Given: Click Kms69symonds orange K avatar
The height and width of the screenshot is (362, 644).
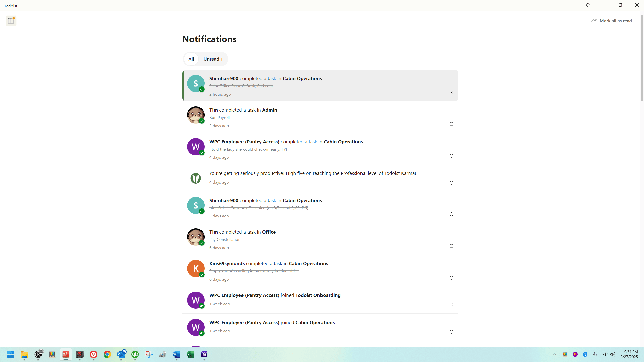Looking at the screenshot, I should (x=196, y=268).
